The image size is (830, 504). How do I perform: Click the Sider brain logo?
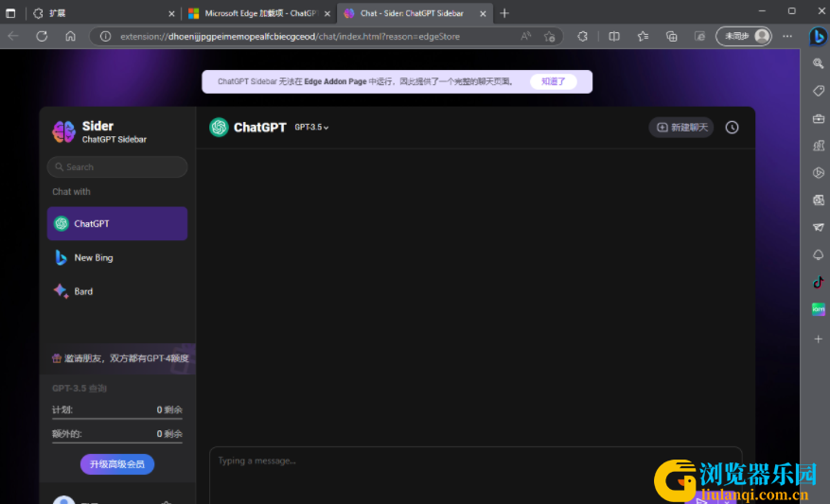click(x=63, y=131)
